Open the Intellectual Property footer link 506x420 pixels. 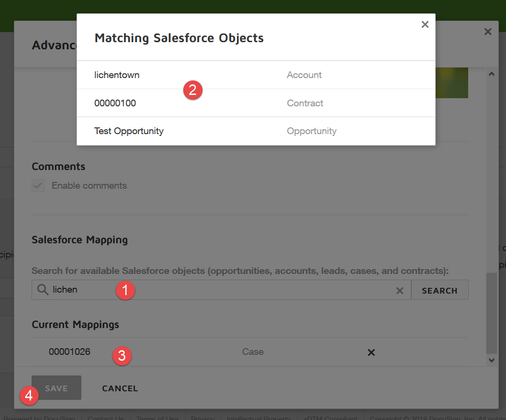259,418
